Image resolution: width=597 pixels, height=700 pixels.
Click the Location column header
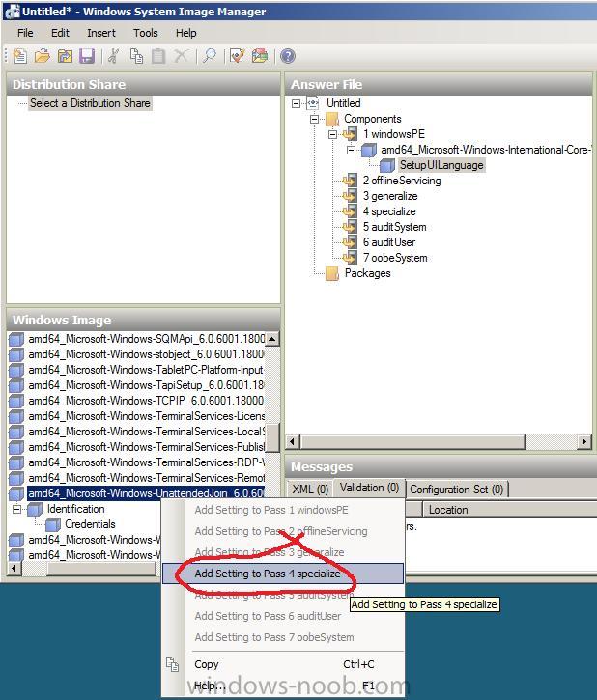(x=509, y=510)
